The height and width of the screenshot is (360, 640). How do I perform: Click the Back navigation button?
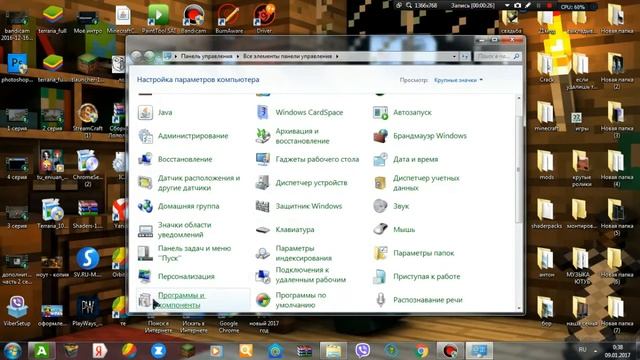click(x=136, y=56)
